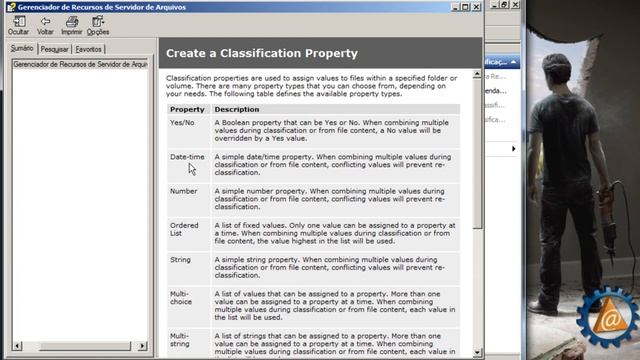The image size is (640, 360).
Task: Click the help page vertical scrollbar thumb
Action: [477, 153]
